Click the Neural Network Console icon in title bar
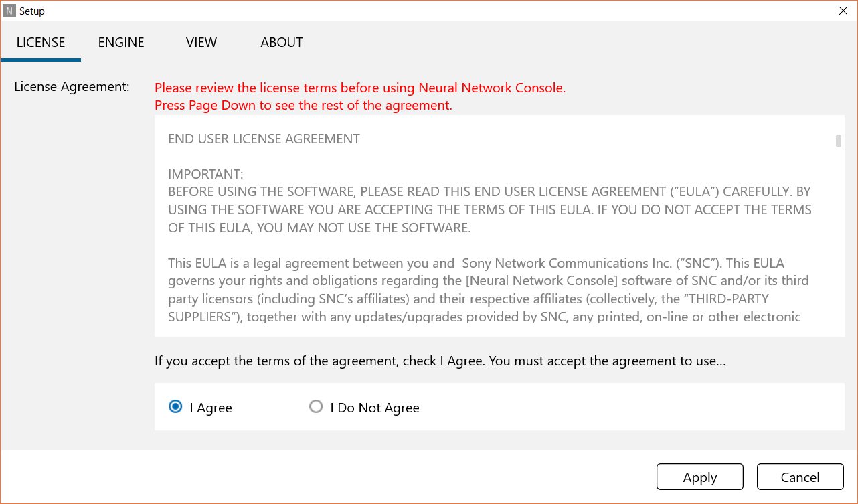This screenshot has height=504, width=858. pos(9,11)
